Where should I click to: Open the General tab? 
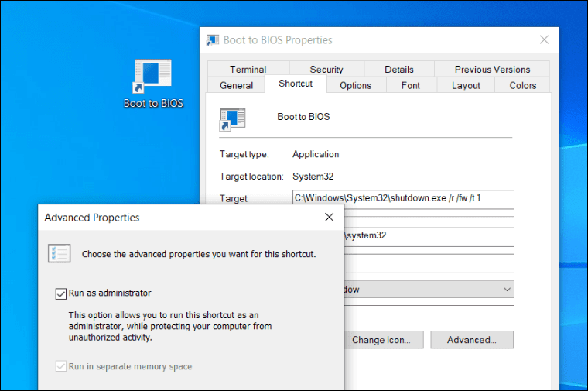point(236,85)
